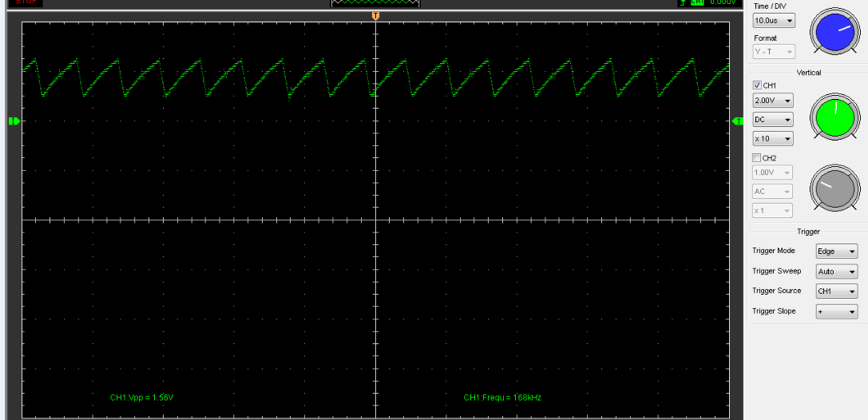Click the Vertical section heading
This screenshot has width=868, height=420.
click(809, 73)
